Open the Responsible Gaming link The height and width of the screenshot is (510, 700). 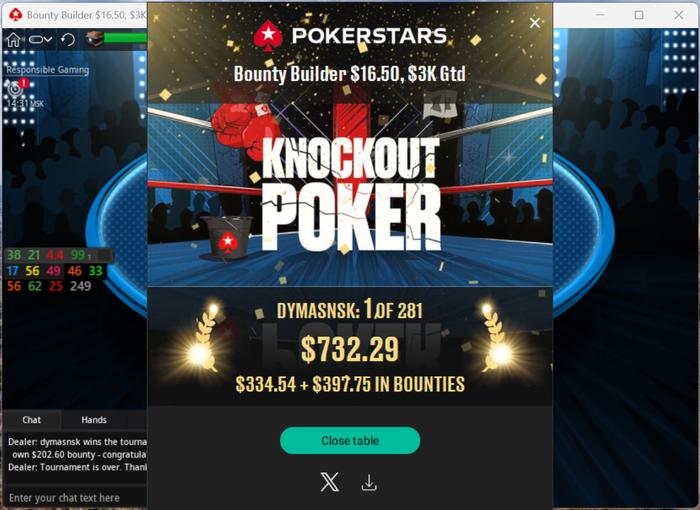tap(47, 70)
